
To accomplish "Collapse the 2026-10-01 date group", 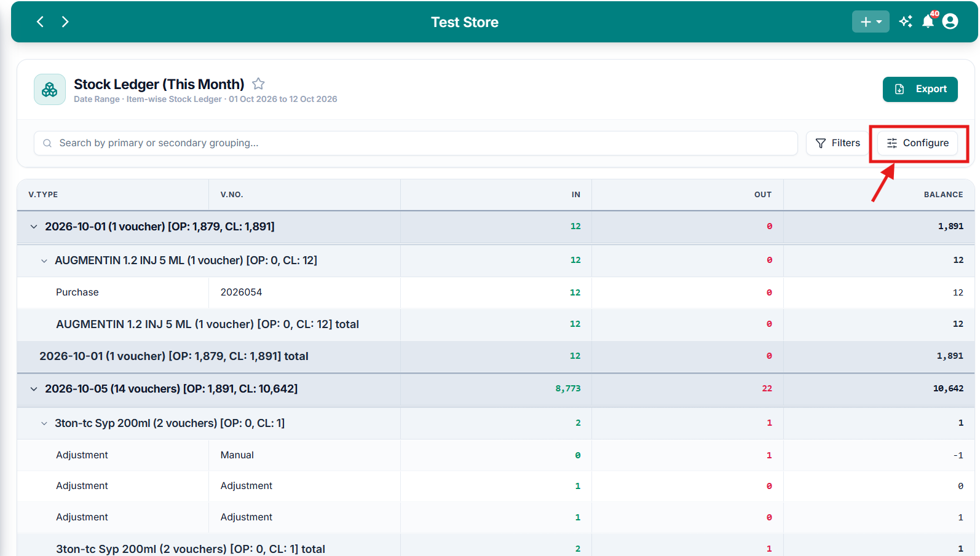I will click(x=34, y=227).
